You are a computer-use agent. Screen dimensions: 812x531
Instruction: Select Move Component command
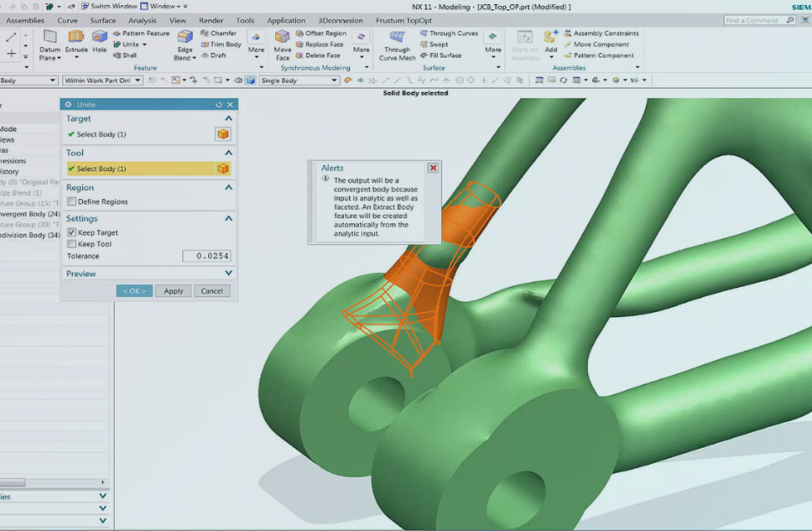[596, 44]
